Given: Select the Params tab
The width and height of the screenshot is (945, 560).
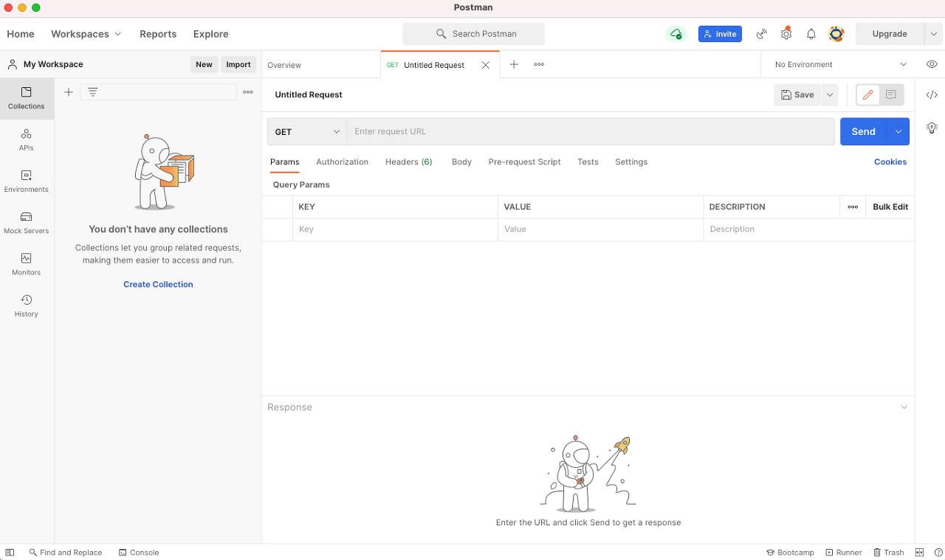Looking at the screenshot, I should pos(284,162).
